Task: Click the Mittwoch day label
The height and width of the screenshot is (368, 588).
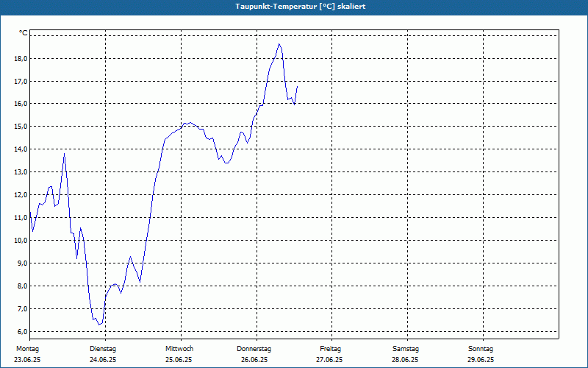Action: [179, 349]
